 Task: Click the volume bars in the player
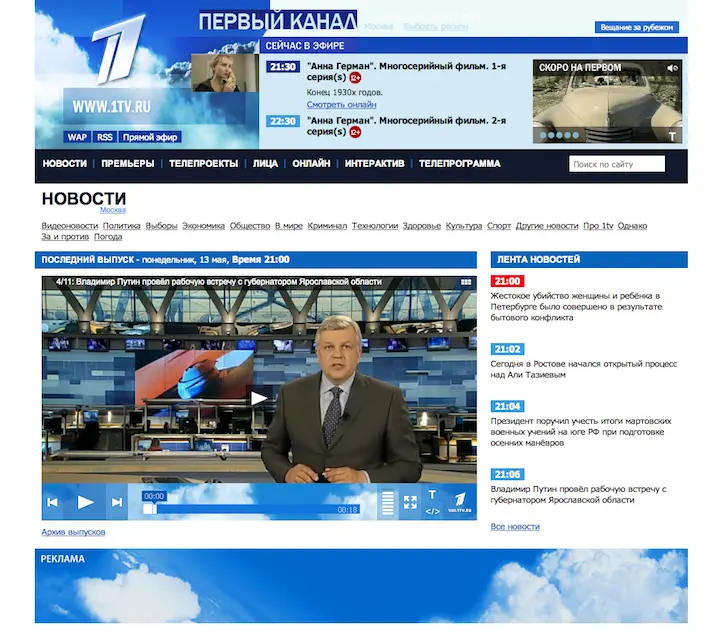click(x=388, y=503)
